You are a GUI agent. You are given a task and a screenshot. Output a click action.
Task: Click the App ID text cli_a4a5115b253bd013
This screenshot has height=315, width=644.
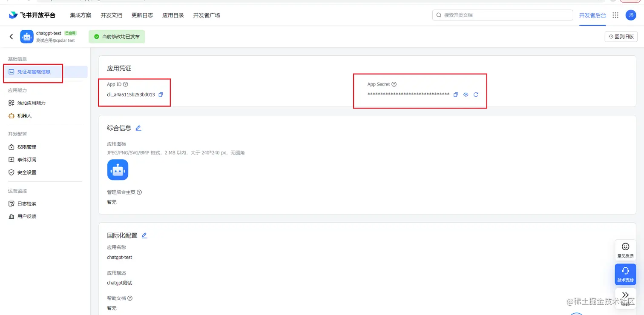pos(131,94)
